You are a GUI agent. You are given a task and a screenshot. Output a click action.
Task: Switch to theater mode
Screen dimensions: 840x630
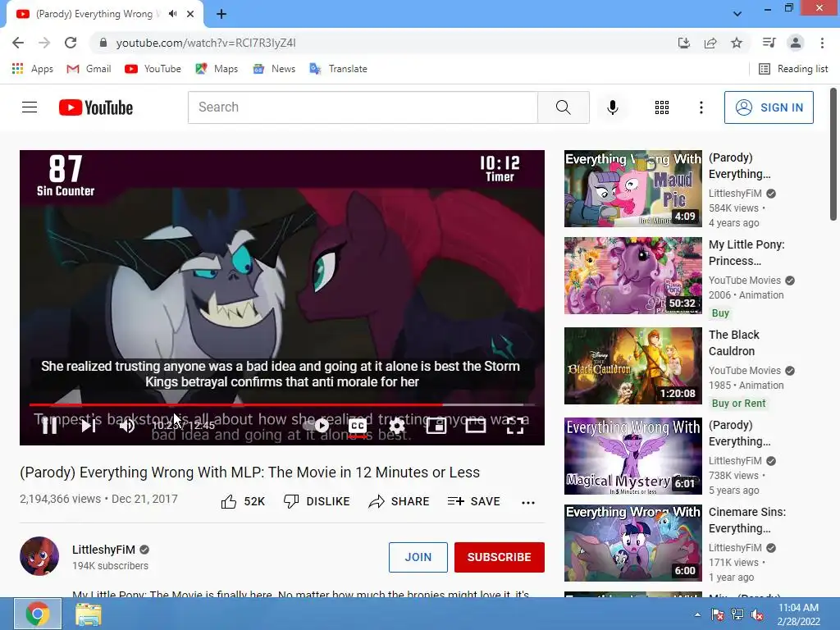(475, 426)
